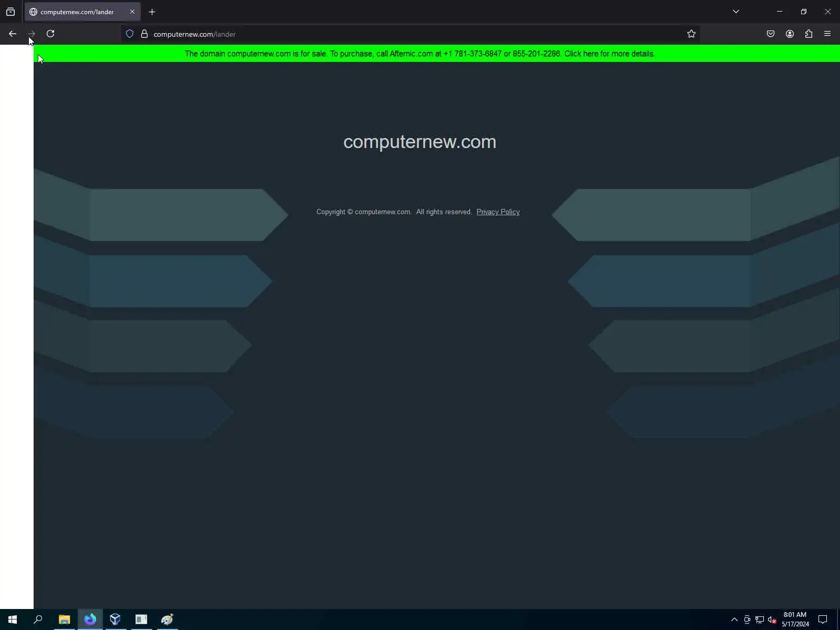Open the notification center icon

click(823, 619)
